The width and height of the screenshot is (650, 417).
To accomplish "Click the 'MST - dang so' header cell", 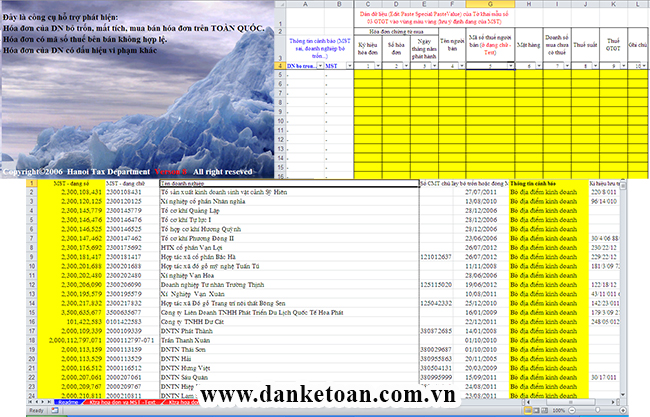I will 71,183.
